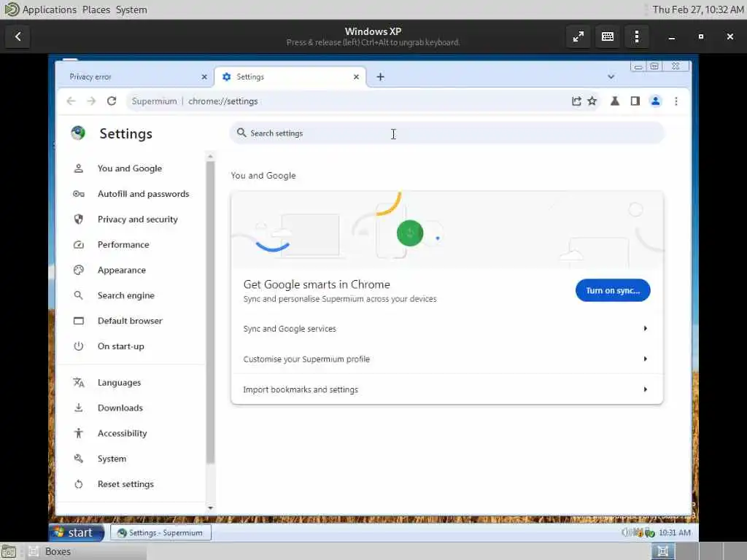The image size is (747, 560).
Task: Click the sidebar vertical scrollbar thumb
Action: [x=211, y=312]
